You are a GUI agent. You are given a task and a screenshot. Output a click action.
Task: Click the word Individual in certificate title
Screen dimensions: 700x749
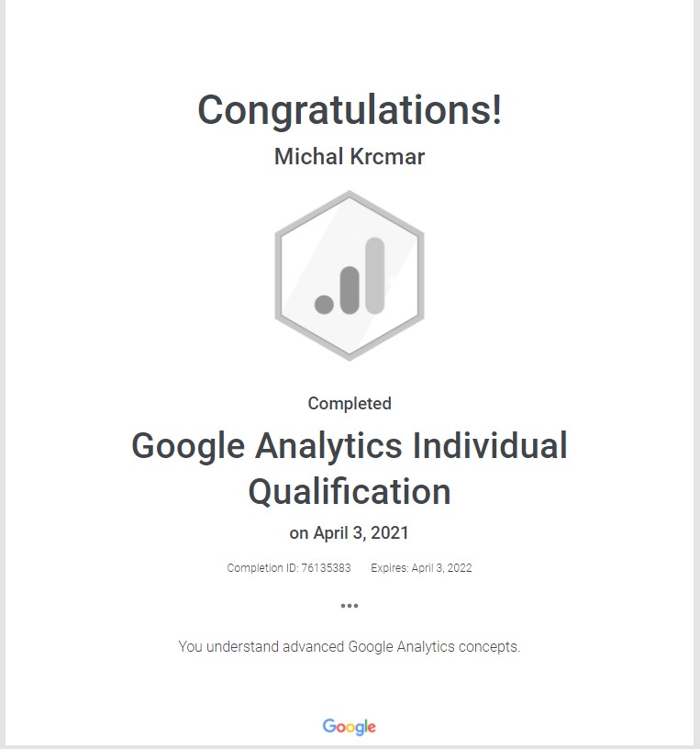tap(490, 447)
